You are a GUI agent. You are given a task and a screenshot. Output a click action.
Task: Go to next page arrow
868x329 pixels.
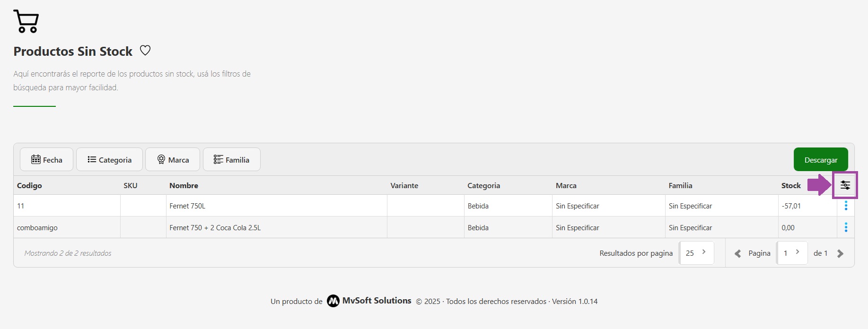[840, 254]
